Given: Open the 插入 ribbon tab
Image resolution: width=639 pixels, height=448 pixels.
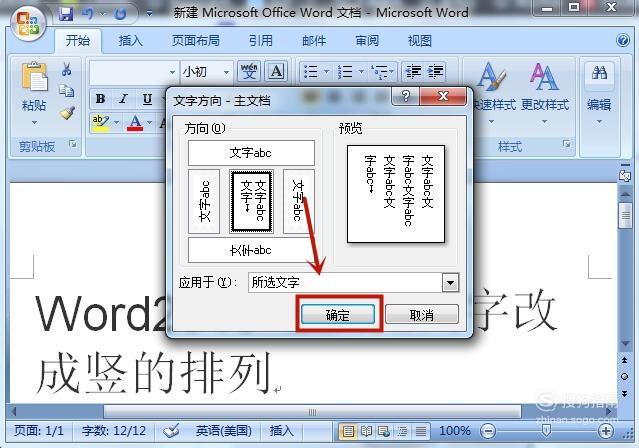Looking at the screenshot, I should tap(130, 40).
